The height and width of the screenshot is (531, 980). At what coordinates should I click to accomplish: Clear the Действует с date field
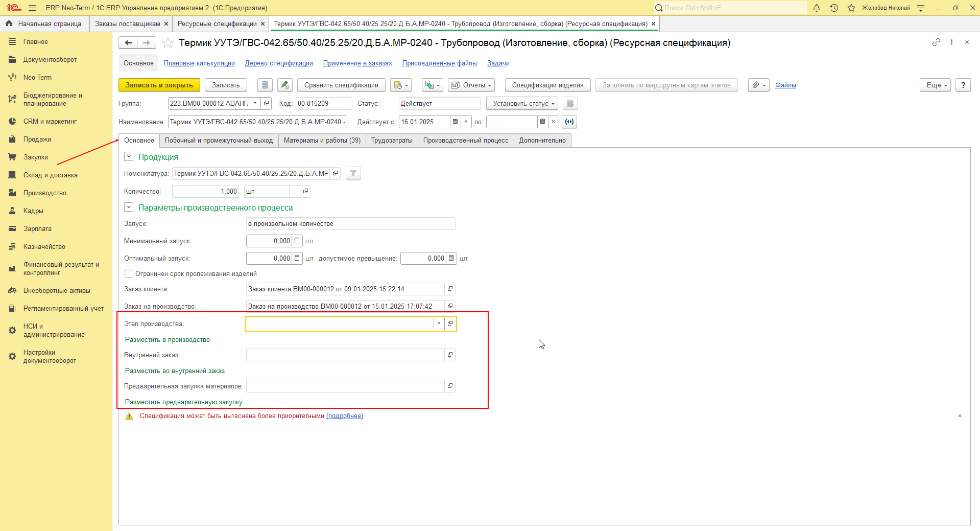(x=466, y=122)
